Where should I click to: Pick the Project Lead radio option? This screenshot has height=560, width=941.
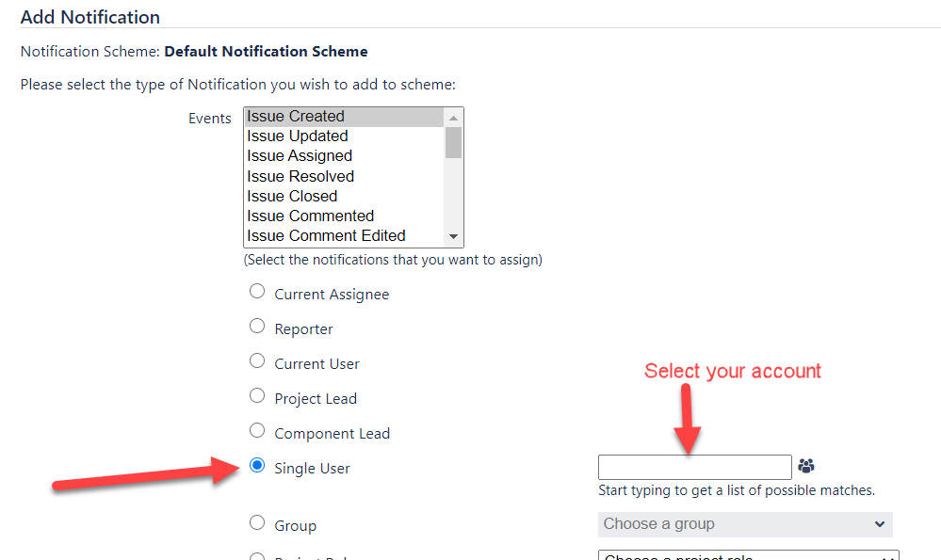coord(257,395)
